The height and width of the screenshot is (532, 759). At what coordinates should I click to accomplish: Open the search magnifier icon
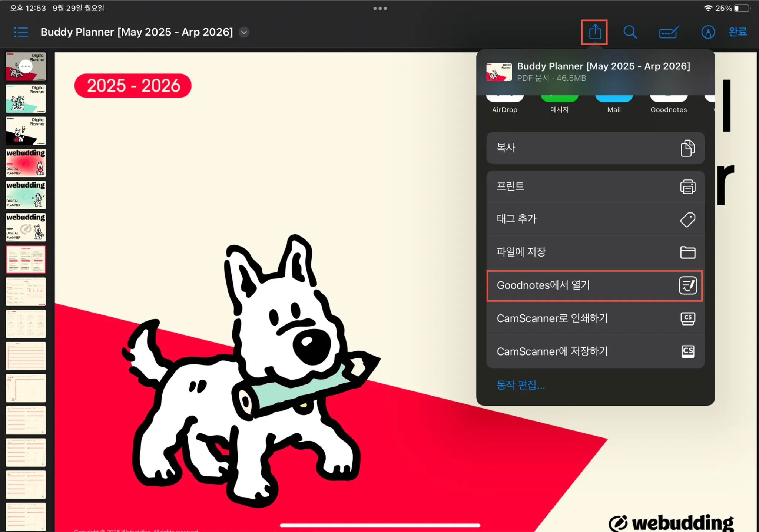630,32
